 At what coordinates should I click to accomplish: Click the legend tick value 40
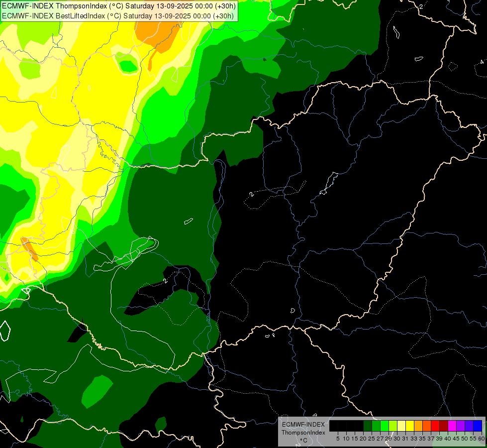coord(448,439)
